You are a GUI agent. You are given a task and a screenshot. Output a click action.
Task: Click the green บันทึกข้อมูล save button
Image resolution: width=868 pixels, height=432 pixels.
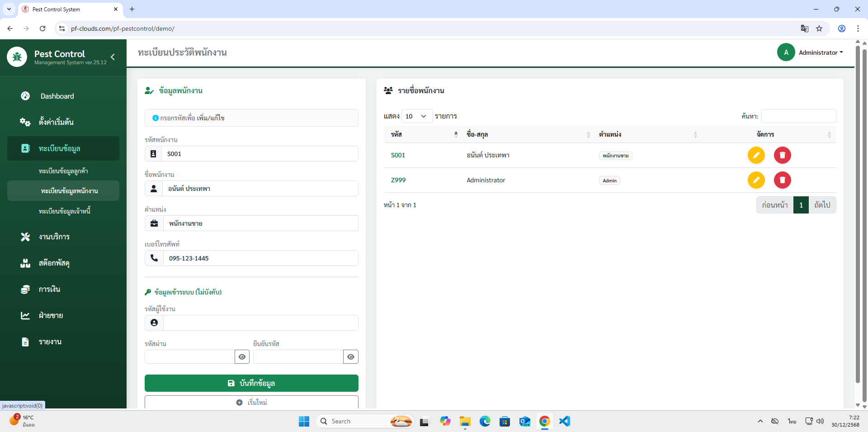click(251, 383)
